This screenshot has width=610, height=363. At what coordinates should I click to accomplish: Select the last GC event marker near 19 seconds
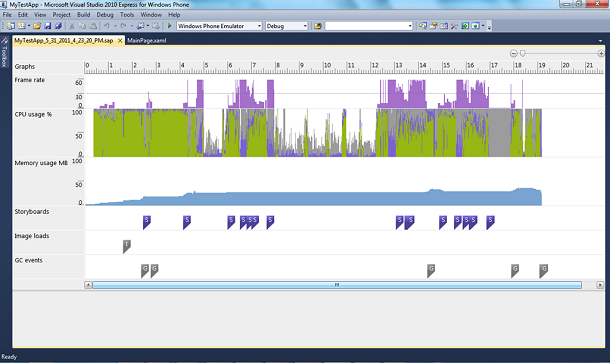544,271
